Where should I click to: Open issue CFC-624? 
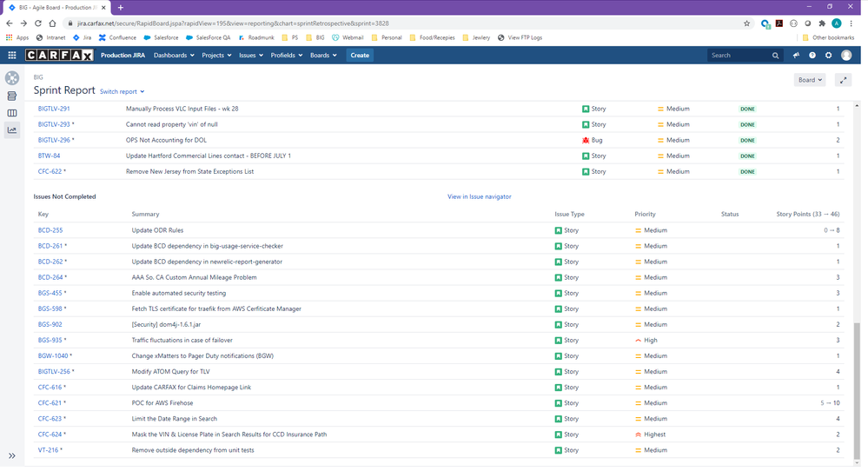(x=50, y=435)
